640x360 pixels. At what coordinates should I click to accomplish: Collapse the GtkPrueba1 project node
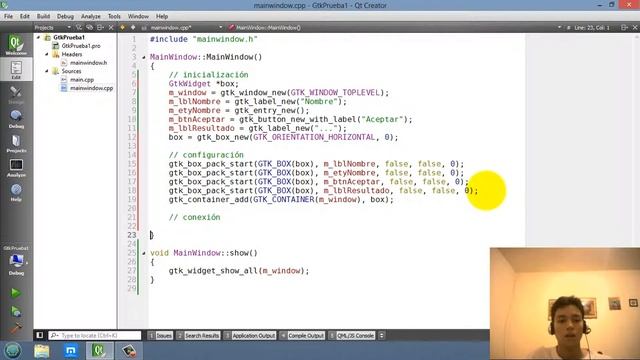(39, 37)
